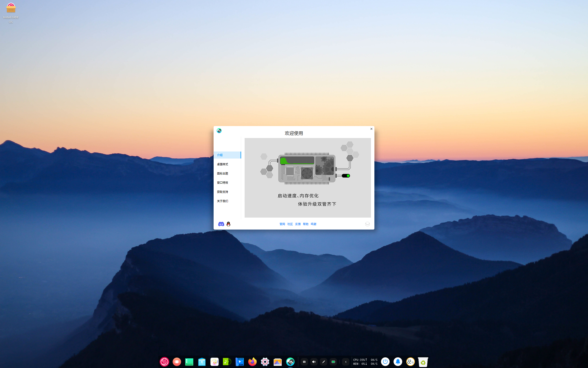588x368 pixels.
Task: Open the 获取支持 section
Action: 227,192
